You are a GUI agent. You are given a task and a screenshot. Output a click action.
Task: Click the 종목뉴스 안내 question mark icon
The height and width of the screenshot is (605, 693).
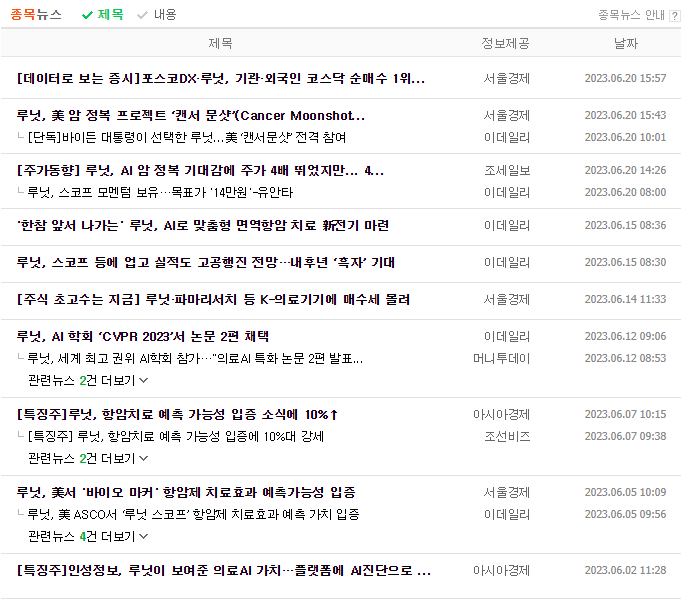click(x=674, y=16)
